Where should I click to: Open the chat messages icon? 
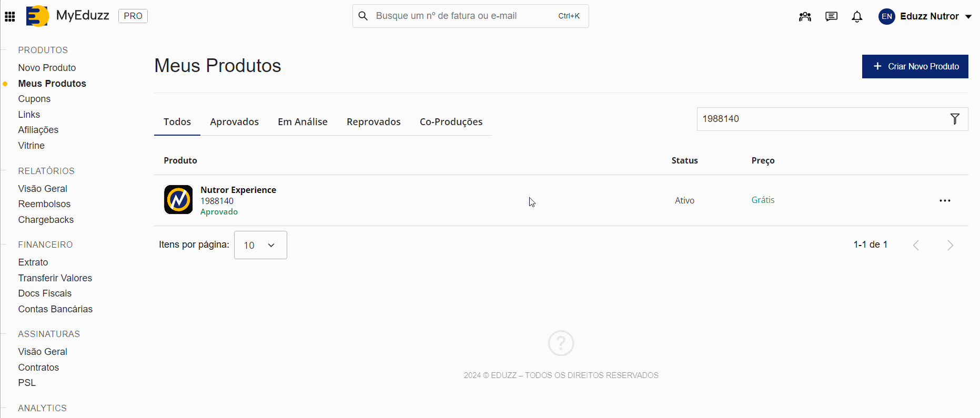(x=831, y=16)
